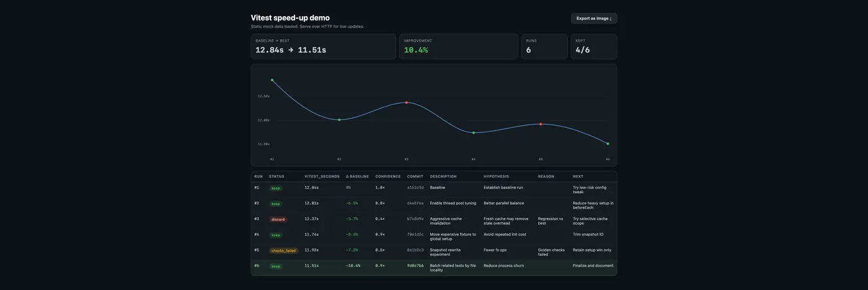Click the Baseline to Best stat card

click(x=323, y=47)
